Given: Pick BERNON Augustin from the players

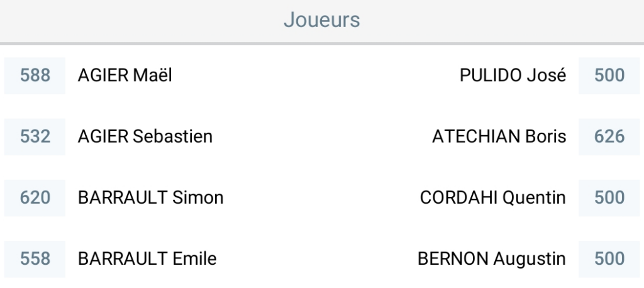Looking at the screenshot, I should 491,258.
